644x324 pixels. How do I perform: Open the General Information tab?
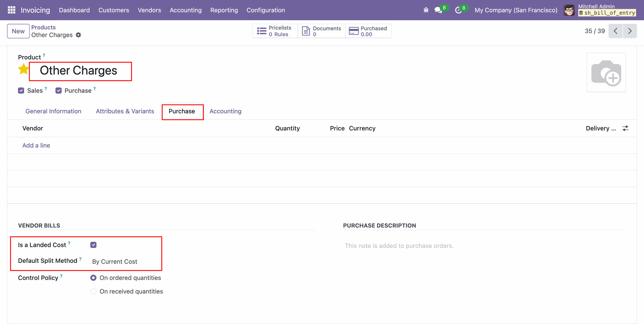point(53,111)
